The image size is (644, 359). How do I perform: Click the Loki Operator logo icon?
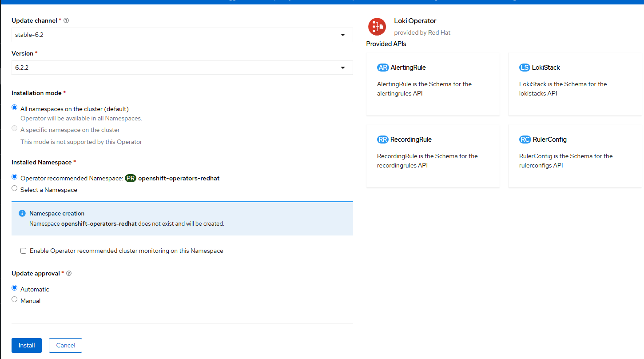377,27
